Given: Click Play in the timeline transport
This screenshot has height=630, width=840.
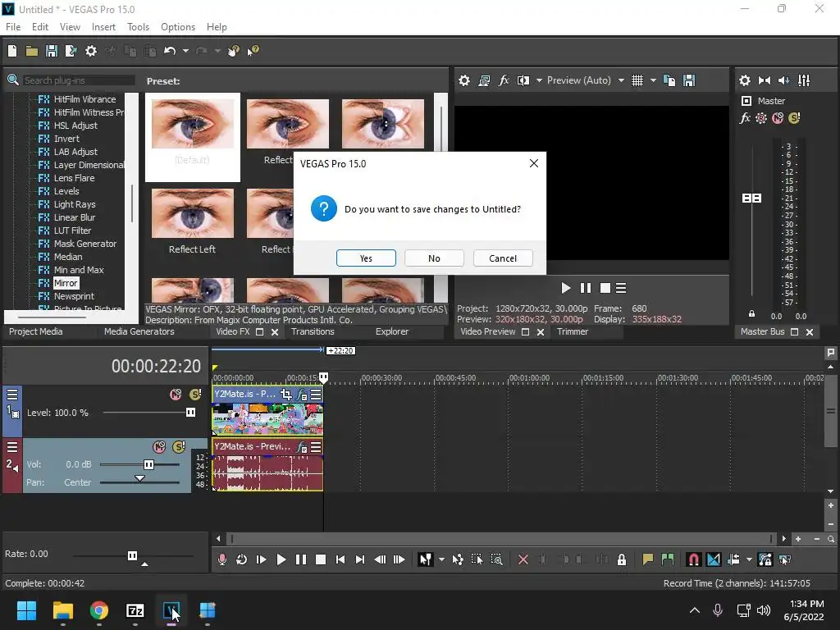Looking at the screenshot, I should (281, 559).
